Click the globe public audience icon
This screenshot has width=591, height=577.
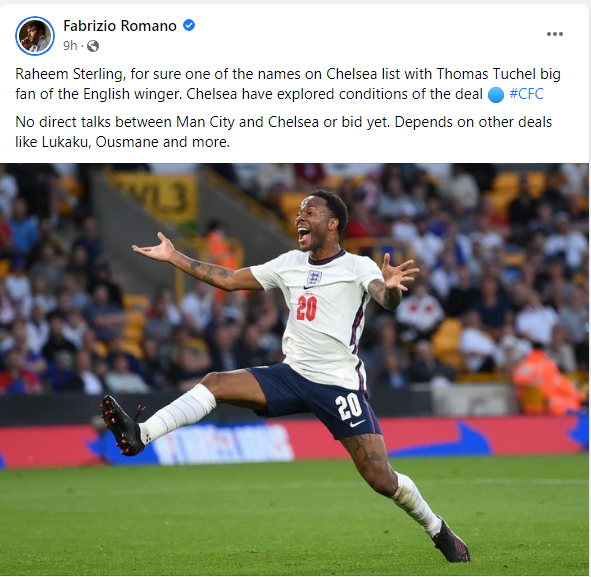(93, 46)
